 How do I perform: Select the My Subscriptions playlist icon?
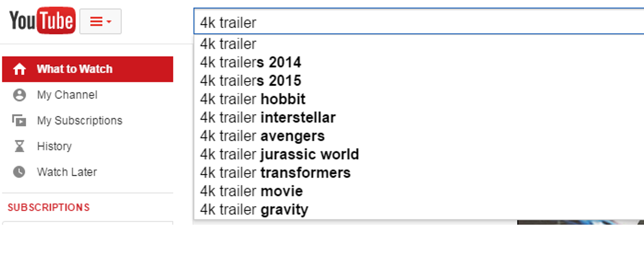[x=19, y=120]
